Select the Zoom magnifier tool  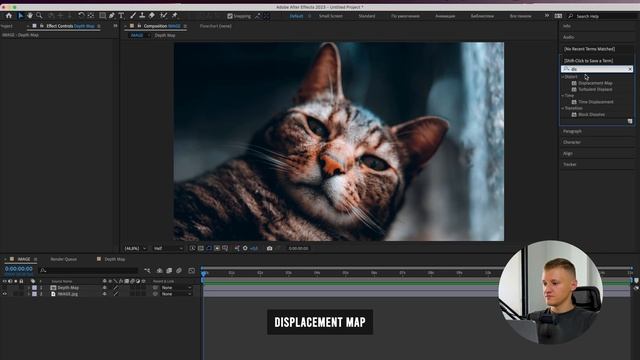click(x=39, y=16)
